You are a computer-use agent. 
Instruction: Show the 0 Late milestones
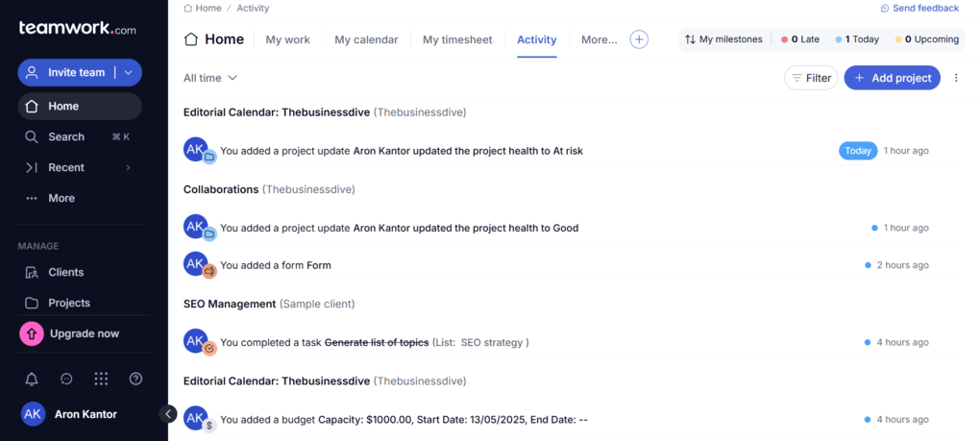(800, 39)
